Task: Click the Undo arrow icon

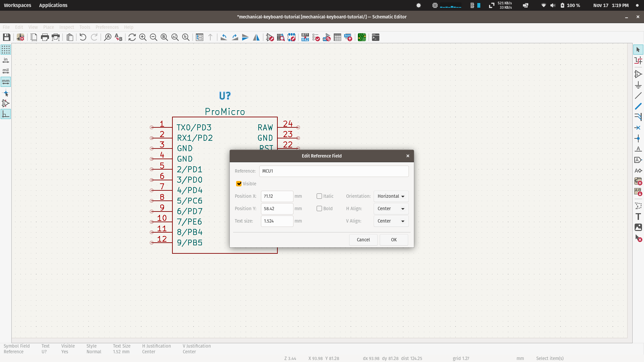Action: [83, 37]
